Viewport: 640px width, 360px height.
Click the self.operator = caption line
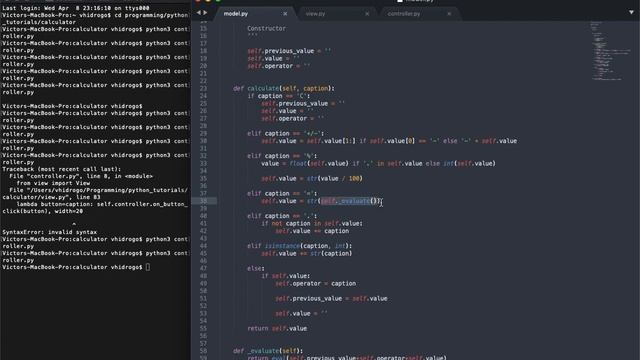316,283
